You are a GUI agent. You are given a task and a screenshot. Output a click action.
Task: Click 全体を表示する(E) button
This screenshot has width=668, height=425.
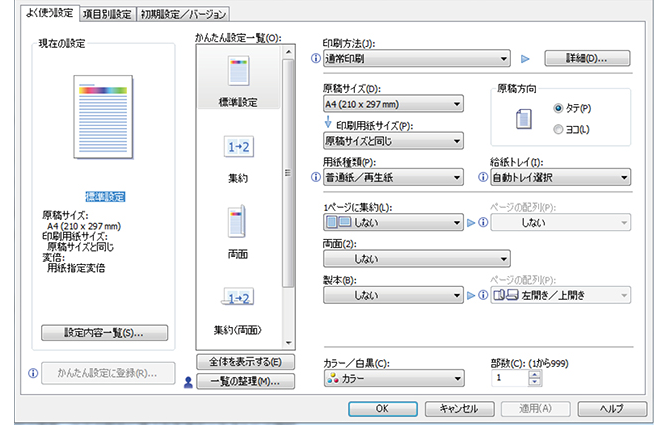tap(245, 362)
